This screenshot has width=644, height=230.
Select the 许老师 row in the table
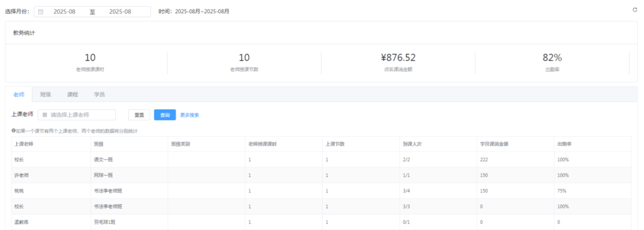tap(321, 175)
